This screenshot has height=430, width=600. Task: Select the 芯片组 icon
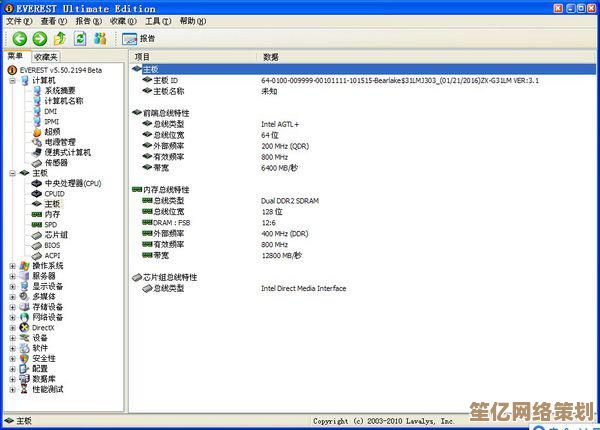point(37,235)
